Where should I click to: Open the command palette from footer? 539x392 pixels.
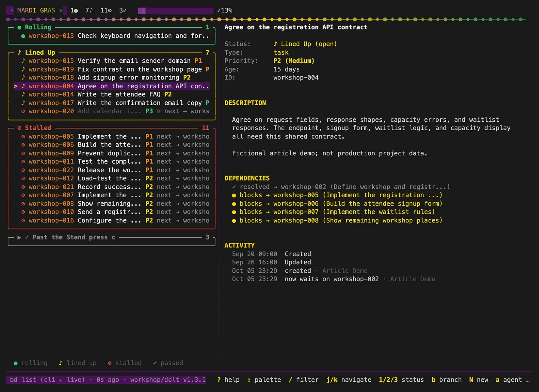(x=264, y=380)
